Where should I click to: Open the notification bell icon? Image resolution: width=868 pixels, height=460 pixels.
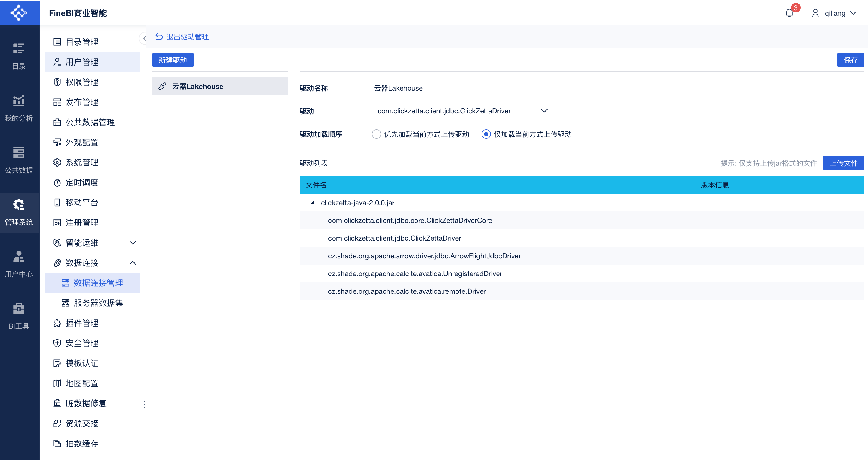[789, 13]
